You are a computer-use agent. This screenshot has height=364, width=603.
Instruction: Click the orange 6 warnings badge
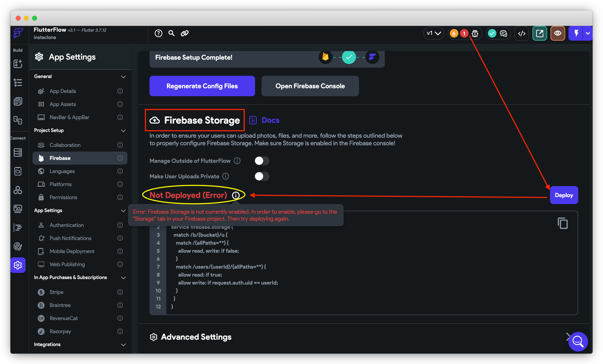tap(454, 33)
